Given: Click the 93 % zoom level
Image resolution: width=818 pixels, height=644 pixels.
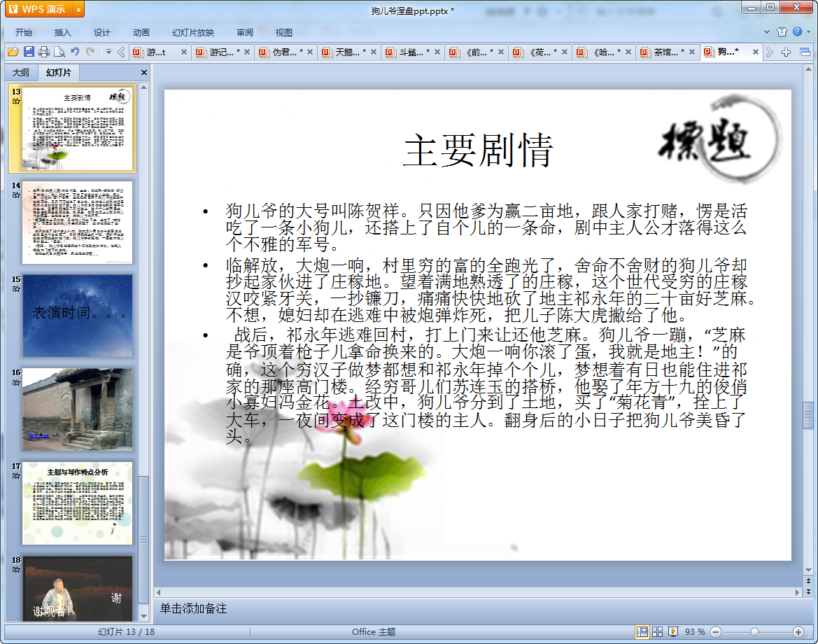Looking at the screenshot, I should pos(695,632).
